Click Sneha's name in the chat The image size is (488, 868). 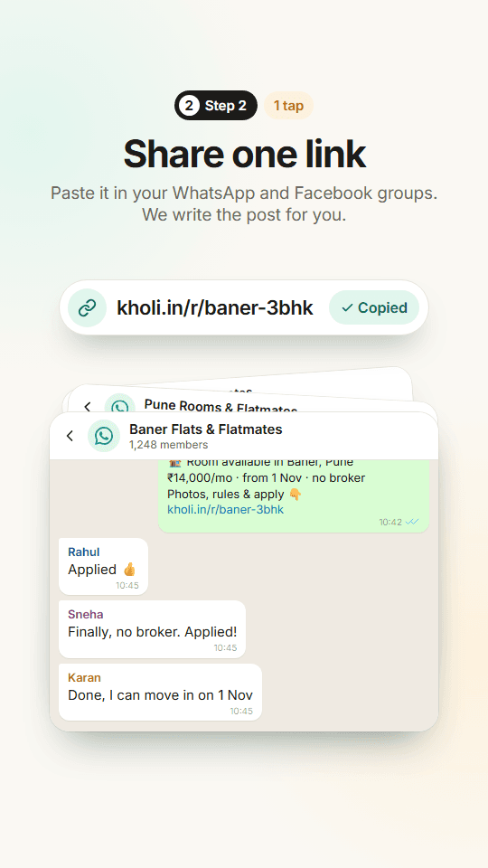coord(86,614)
